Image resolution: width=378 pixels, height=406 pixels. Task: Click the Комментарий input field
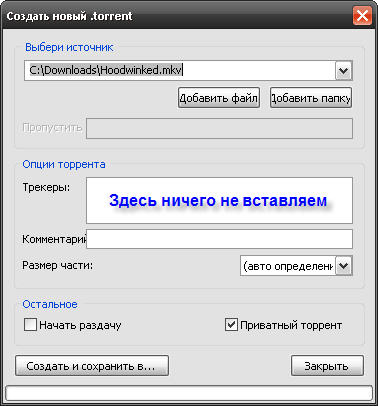point(219,239)
